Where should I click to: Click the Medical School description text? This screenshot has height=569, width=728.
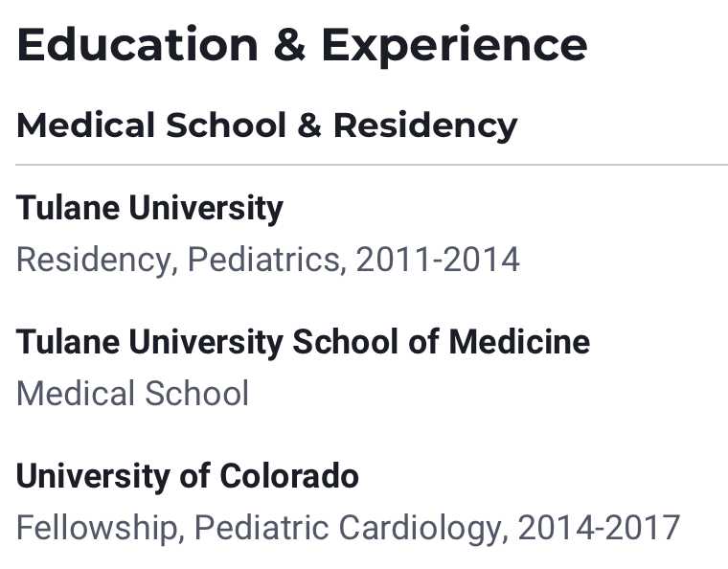(133, 394)
